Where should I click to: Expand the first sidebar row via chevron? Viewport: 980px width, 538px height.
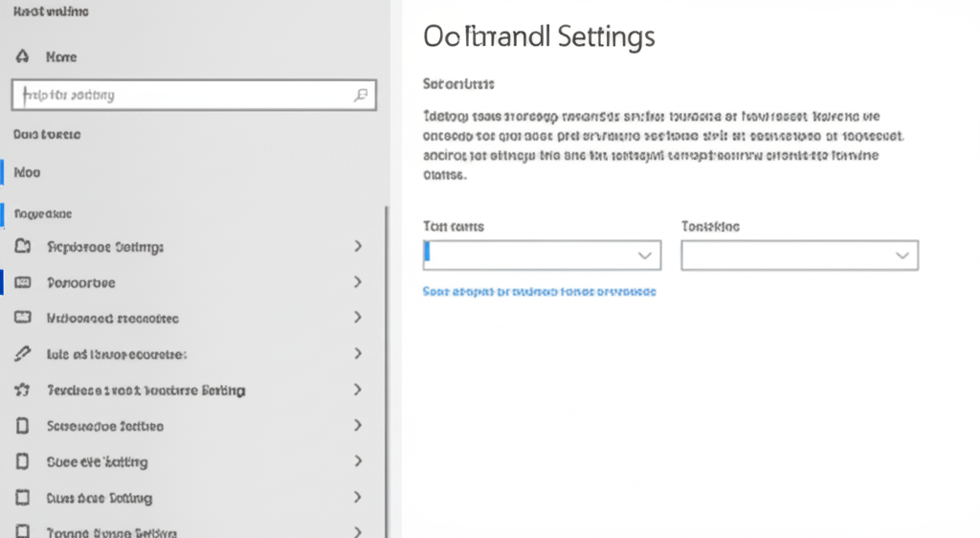[358, 246]
